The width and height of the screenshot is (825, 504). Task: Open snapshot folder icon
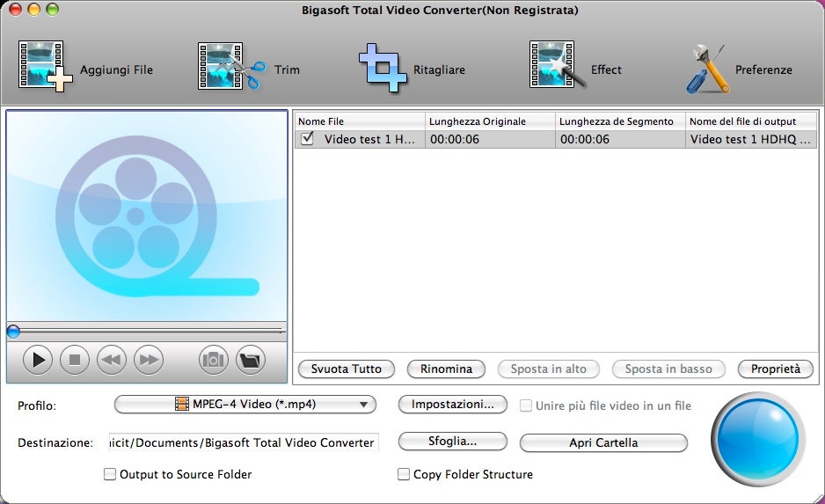(x=250, y=360)
